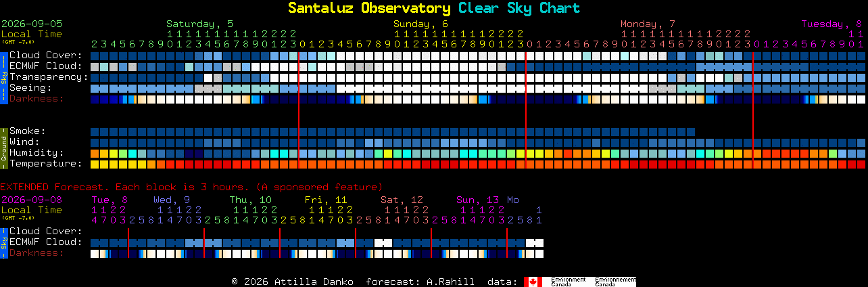Screen dimensions: 868x287
Task: Click the Smoke row label
Action: click(x=28, y=131)
